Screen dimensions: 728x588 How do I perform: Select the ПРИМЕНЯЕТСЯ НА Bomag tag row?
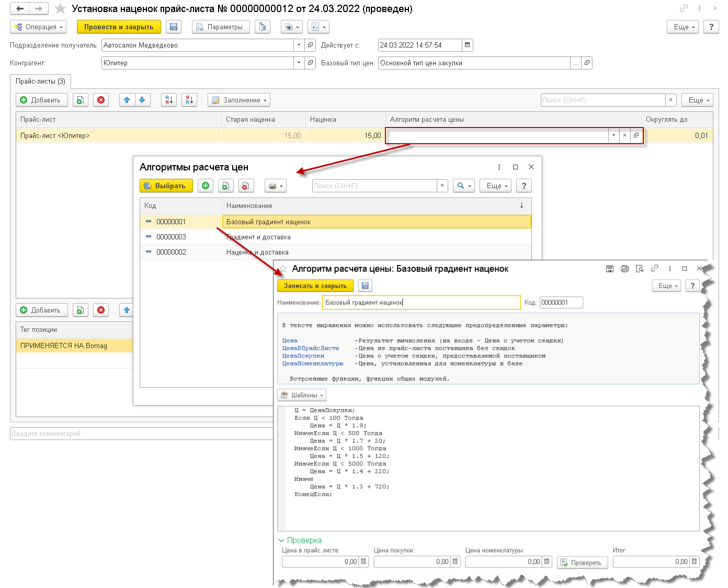point(75,345)
